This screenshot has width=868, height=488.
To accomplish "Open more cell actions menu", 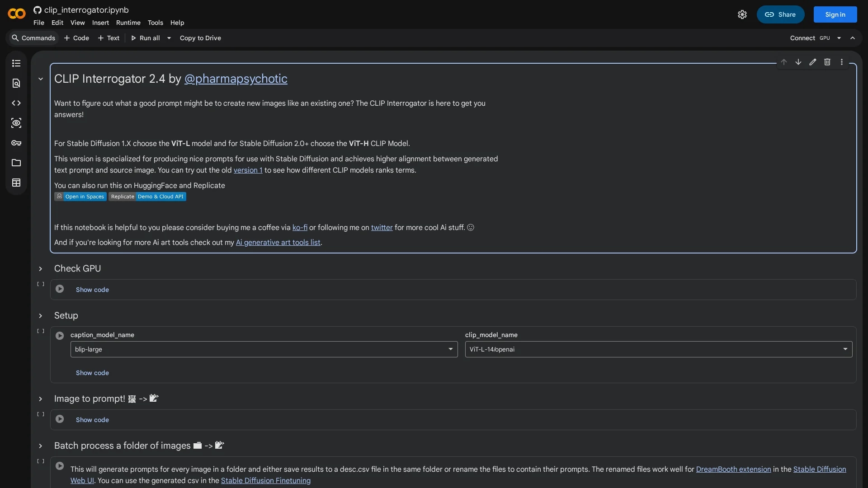I will (x=842, y=62).
